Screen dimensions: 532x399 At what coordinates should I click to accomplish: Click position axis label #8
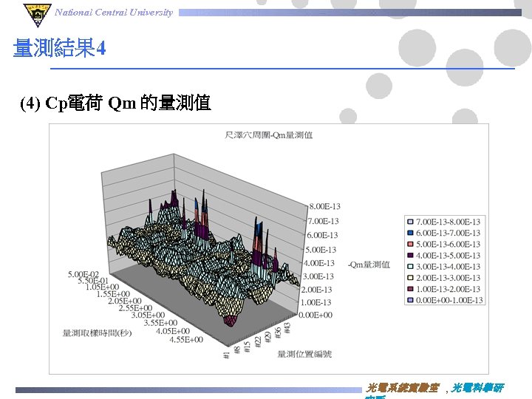(237, 349)
